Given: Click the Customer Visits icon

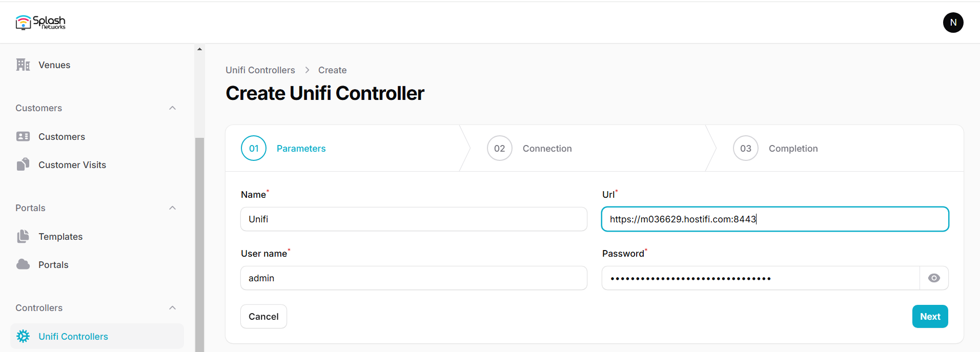Looking at the screenshot, I should [x=23, y=164].
